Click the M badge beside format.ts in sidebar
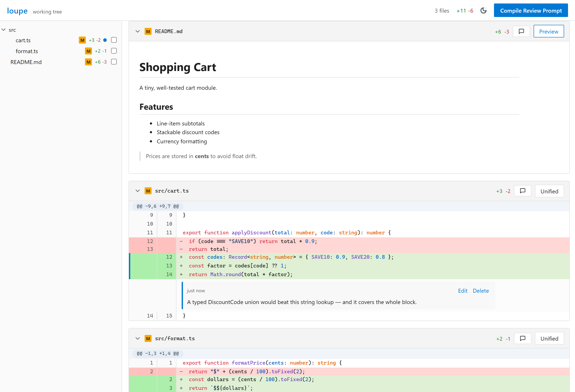 pyautogui.click(x=88, y=51)
